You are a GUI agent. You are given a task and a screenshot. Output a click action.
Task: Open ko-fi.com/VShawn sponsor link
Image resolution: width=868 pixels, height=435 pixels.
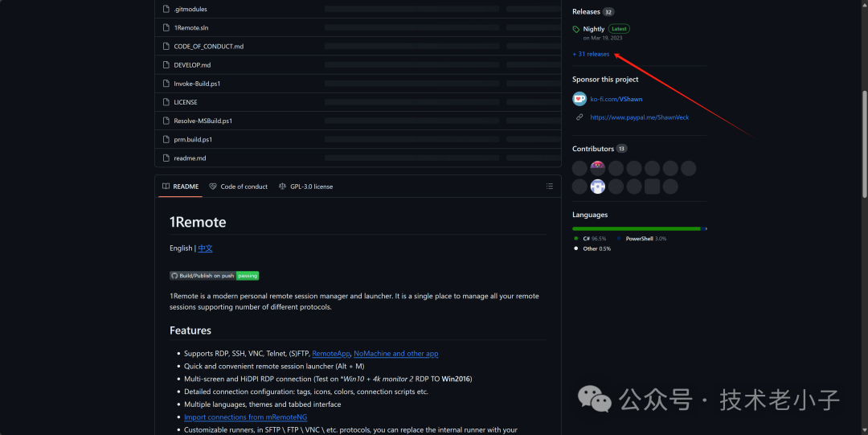pyautogui.click(x=616, y=99)
